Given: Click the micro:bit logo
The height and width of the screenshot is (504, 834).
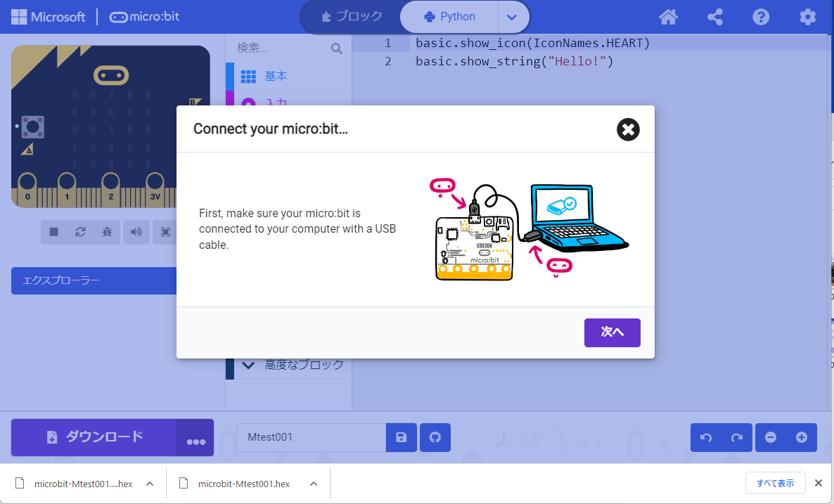Looking at the screenshot, I should 144,17.
